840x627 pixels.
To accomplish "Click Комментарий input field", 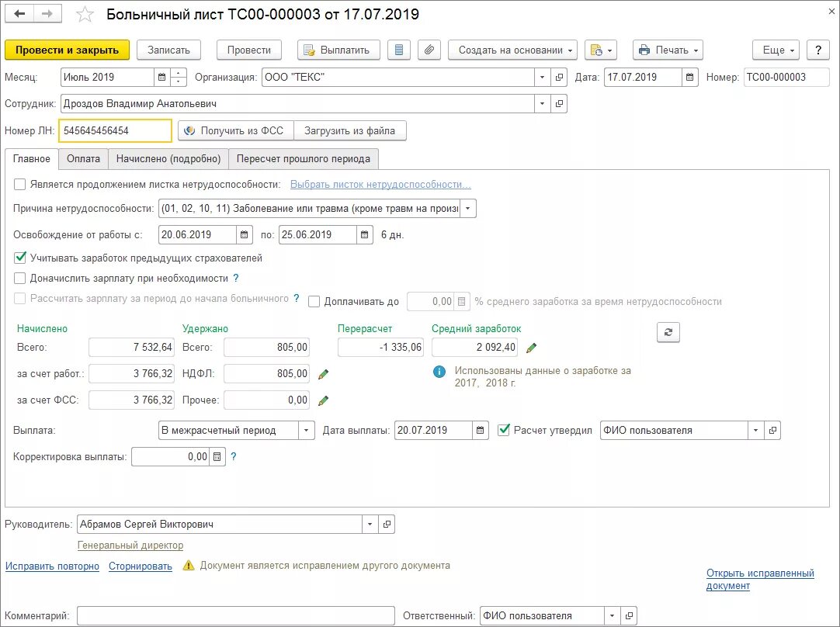I will point(236,616).
